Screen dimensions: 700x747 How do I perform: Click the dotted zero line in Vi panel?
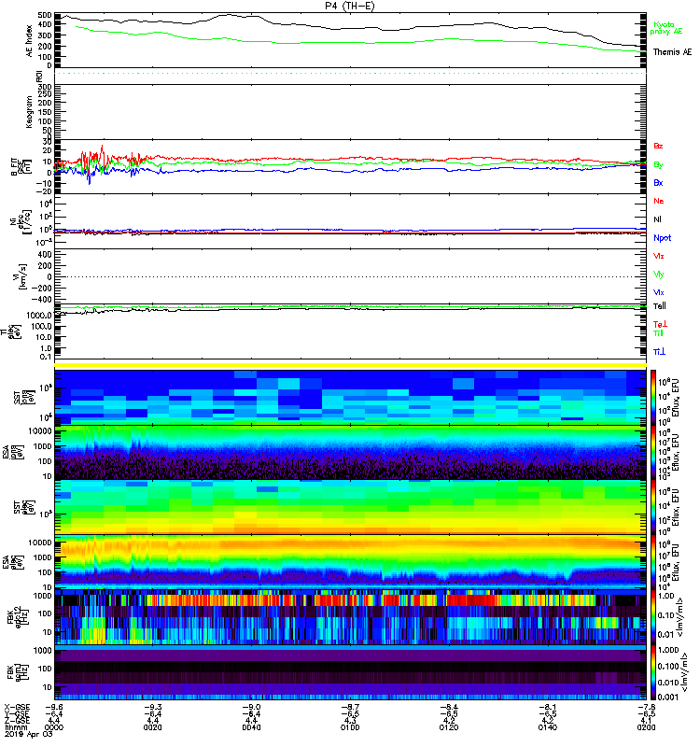(x=350, y=276)
